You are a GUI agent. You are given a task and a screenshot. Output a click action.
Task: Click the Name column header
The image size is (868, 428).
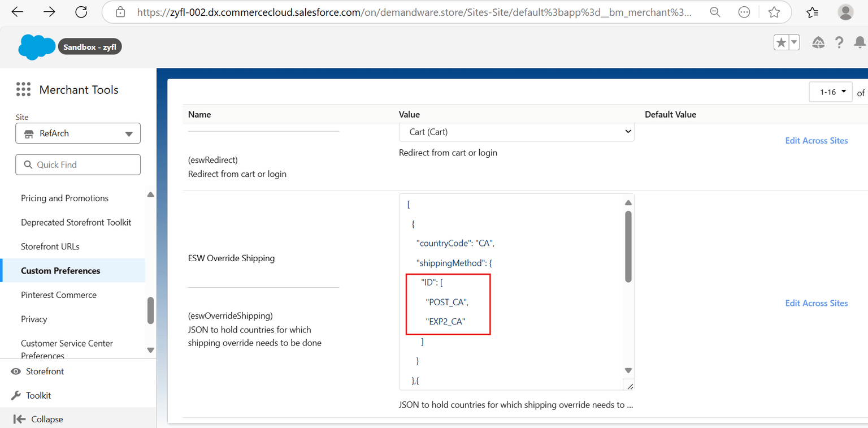tap(199, 114)
